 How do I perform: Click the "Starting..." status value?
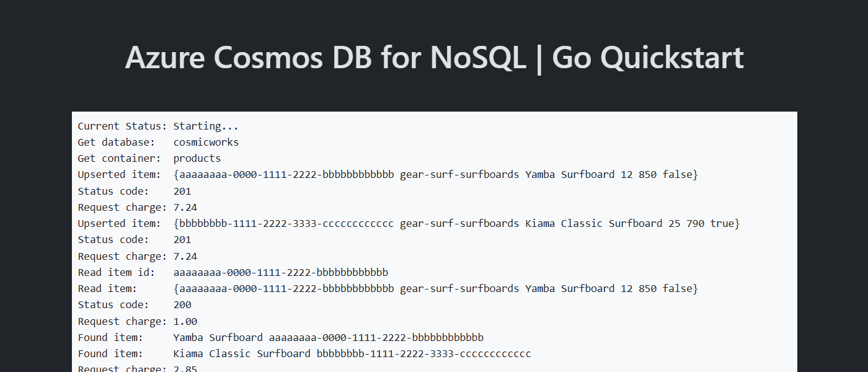[206, 126]
